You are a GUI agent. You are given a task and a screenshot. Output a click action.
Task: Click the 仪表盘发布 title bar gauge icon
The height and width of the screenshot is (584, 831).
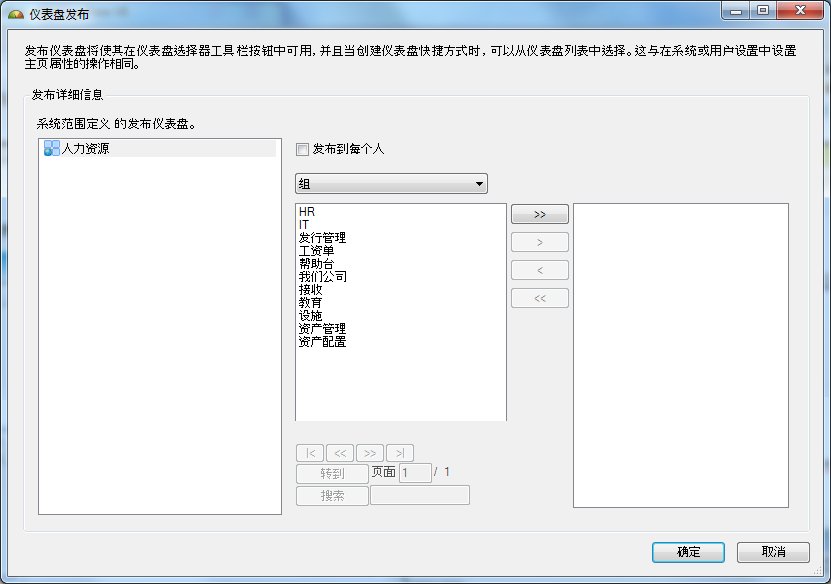click(16, 14)
